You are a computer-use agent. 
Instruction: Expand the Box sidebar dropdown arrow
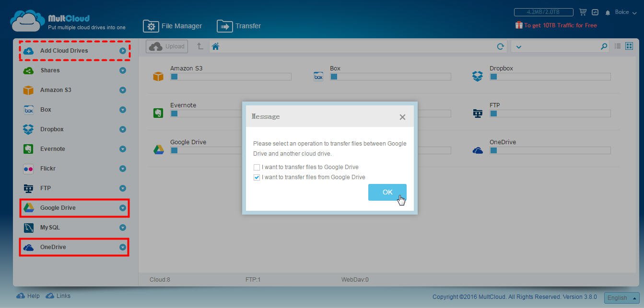[123, 110]
